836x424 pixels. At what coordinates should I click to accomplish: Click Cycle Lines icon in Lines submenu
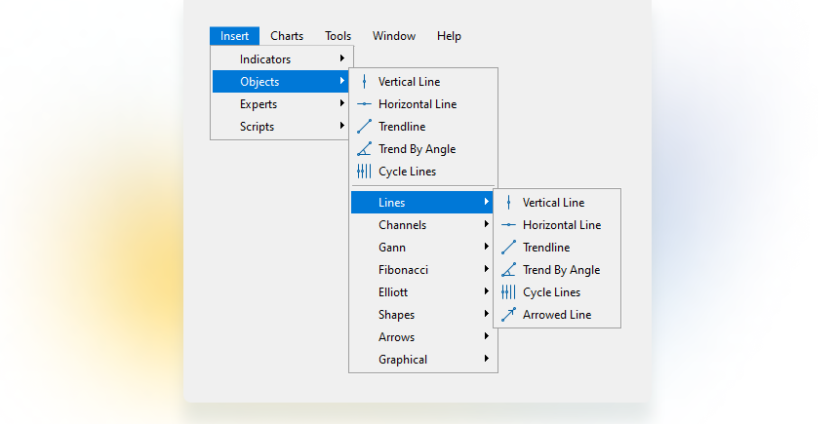pyautogui.click(x=508, y=293)
